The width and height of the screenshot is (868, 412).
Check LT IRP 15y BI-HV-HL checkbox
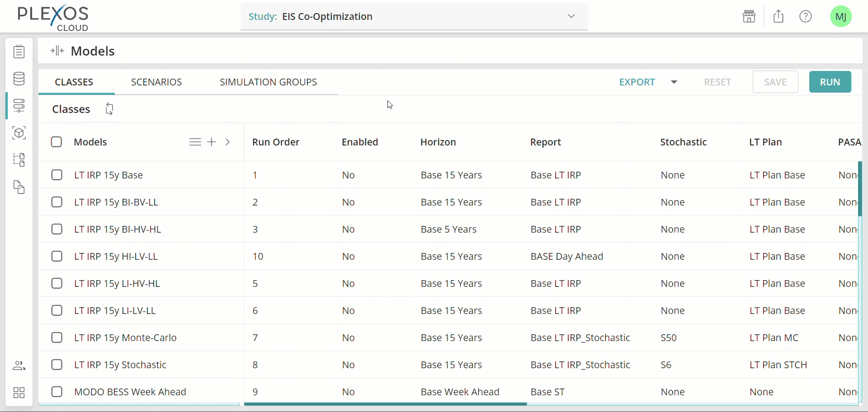tap(57, 229)
